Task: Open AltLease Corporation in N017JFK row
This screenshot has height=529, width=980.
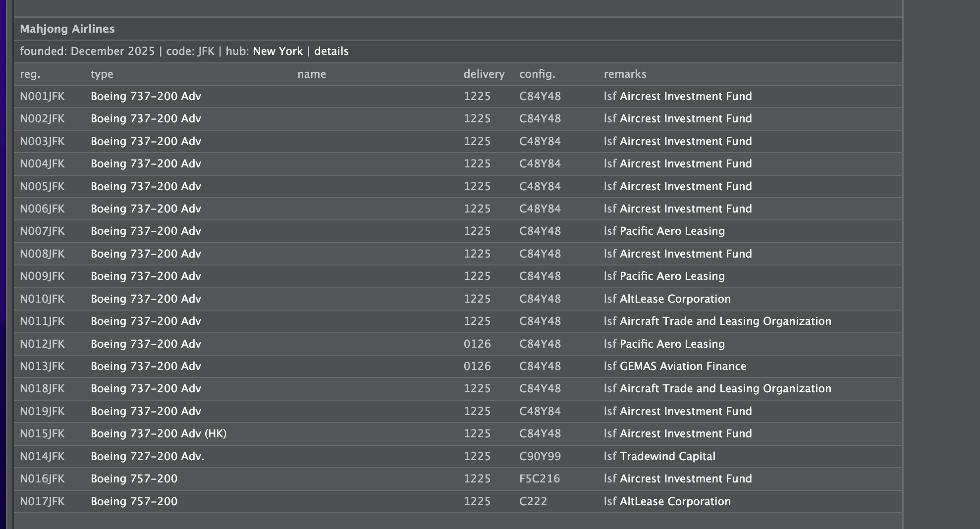Action: click(675, 502)
